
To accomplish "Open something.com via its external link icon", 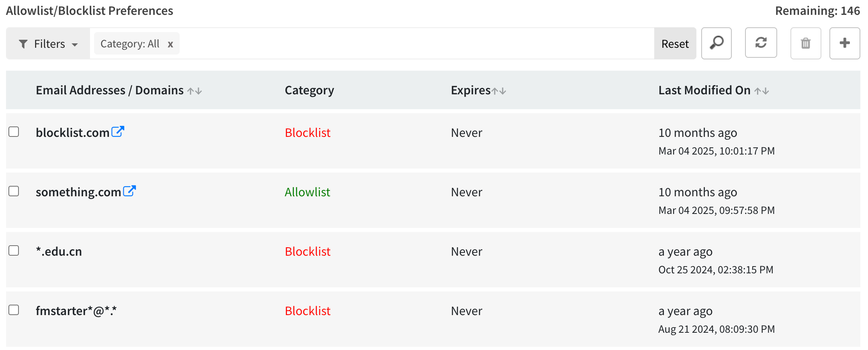I will click(129, 191).
